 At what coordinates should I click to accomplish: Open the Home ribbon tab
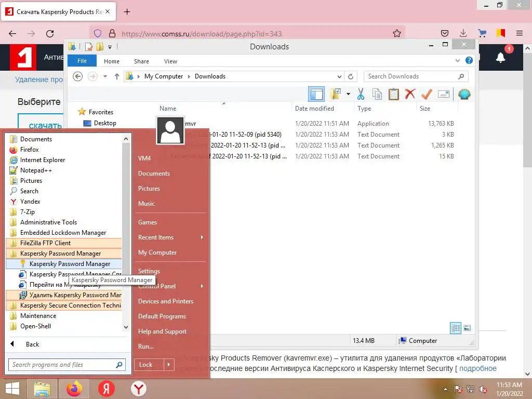click(112, 61)
